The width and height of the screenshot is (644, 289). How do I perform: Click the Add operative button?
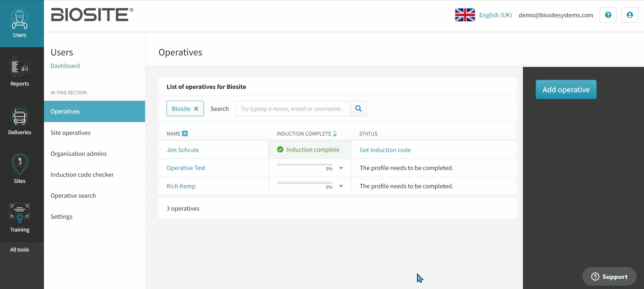(566, 90)
